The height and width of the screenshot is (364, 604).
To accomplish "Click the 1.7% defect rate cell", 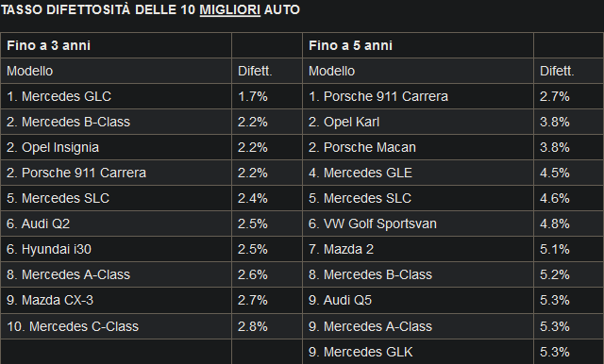I will (266, 96).
